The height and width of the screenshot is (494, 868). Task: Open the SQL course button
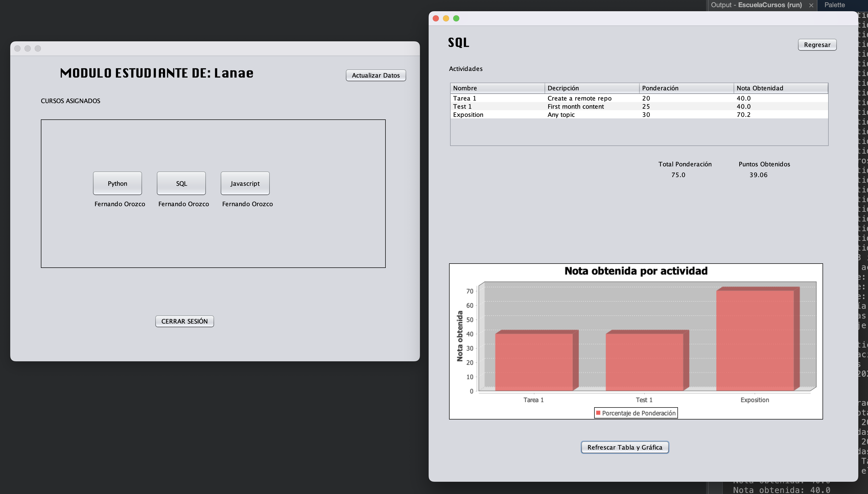coord(181,183)
